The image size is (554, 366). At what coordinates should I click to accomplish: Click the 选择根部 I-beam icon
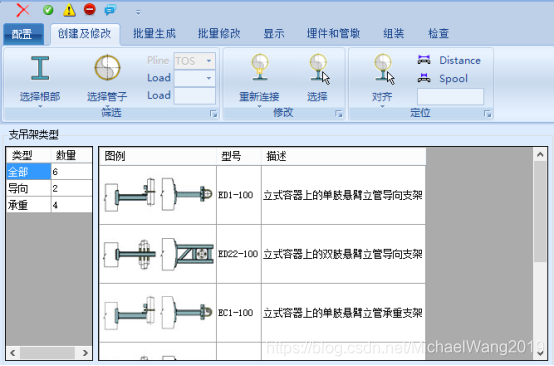click(x=40, y=68)
